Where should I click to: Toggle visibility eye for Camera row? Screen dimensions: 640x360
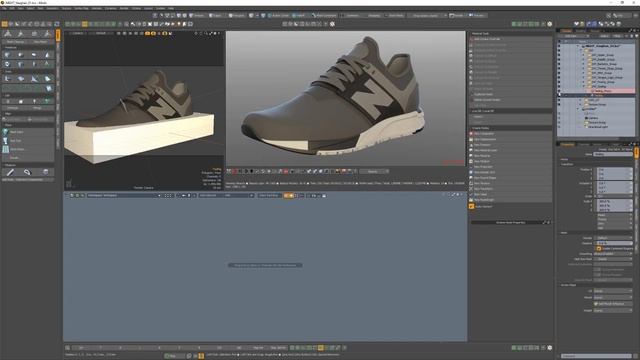(559, 118)
